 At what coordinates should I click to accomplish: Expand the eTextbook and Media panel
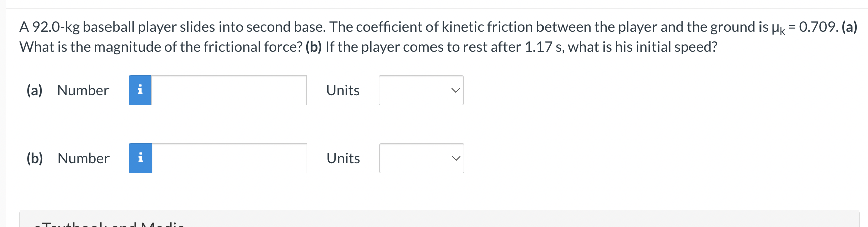(x=439, y=219)
